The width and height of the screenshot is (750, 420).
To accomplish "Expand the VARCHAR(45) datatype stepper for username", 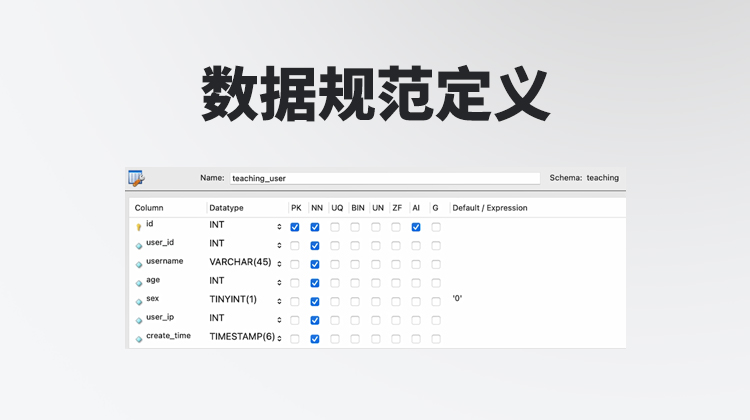I will click(279, 264).
